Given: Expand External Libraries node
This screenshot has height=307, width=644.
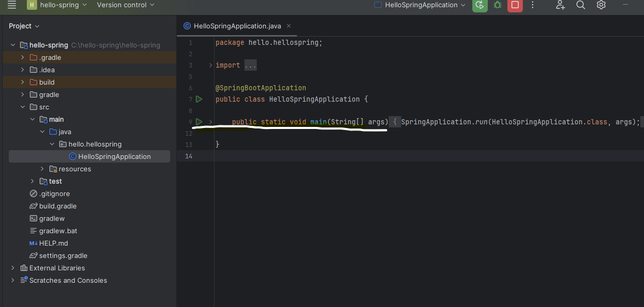Looking at the screenshot, I should coord(12,268).
